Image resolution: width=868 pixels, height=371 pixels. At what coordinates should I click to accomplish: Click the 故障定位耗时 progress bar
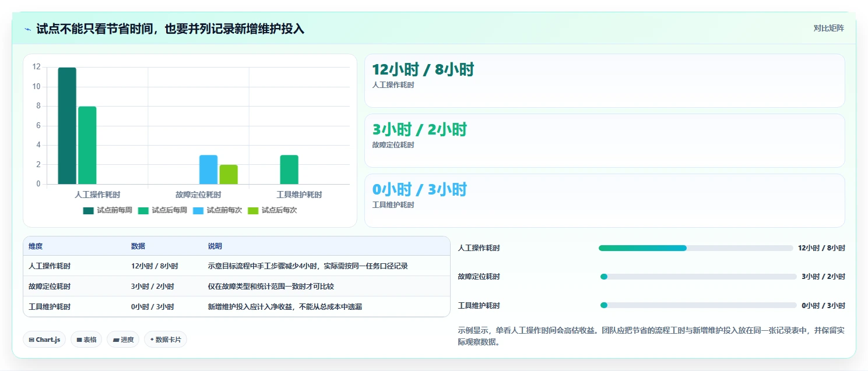[698, 277]
